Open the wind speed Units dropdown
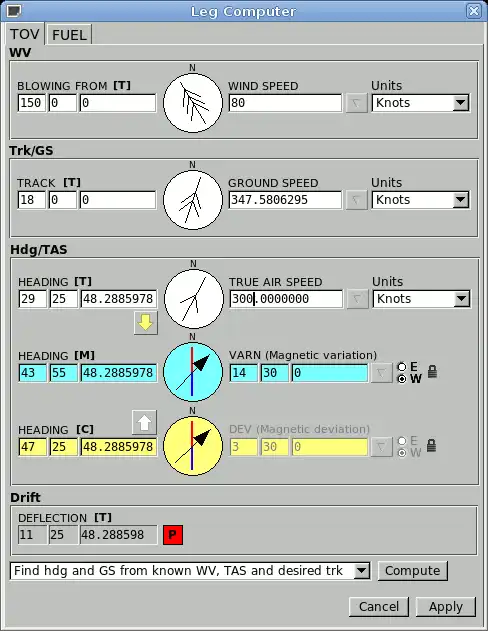The image size is (488, 631). [x=420, y=103]
